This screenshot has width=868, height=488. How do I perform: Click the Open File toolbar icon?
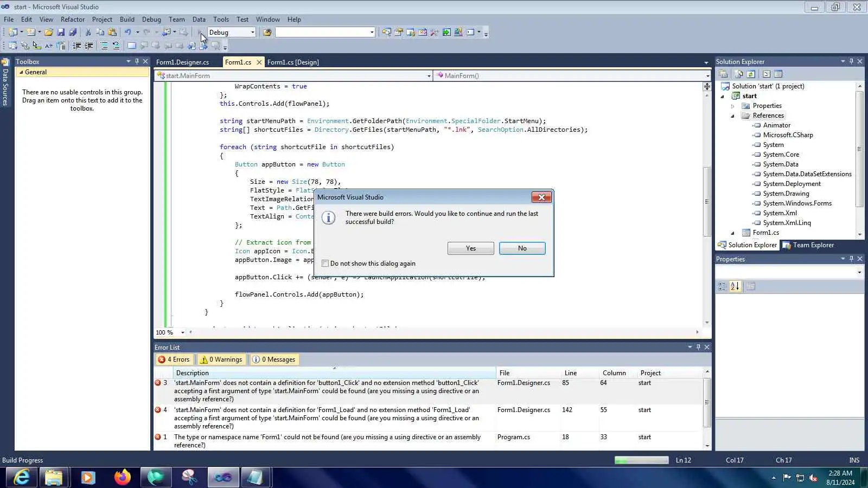(x=49, y=33)
